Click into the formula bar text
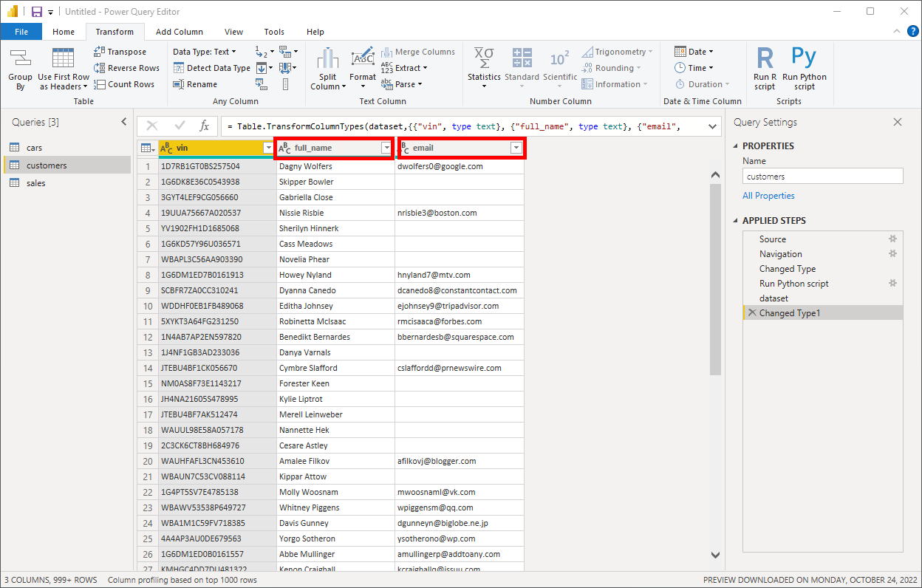922x588 pixels. 462,126
